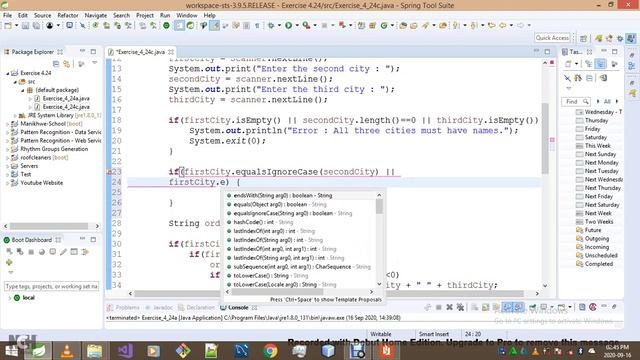Expand the JRE System Library node
Image resolution: width=640 pixels, height=360 pixels.
point(15,116)
